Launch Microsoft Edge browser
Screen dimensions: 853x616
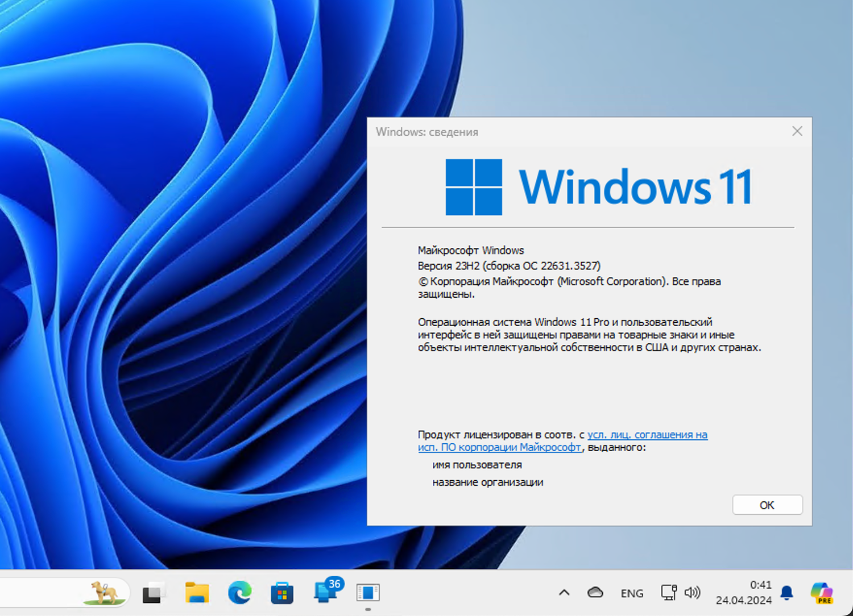point(239,592)
